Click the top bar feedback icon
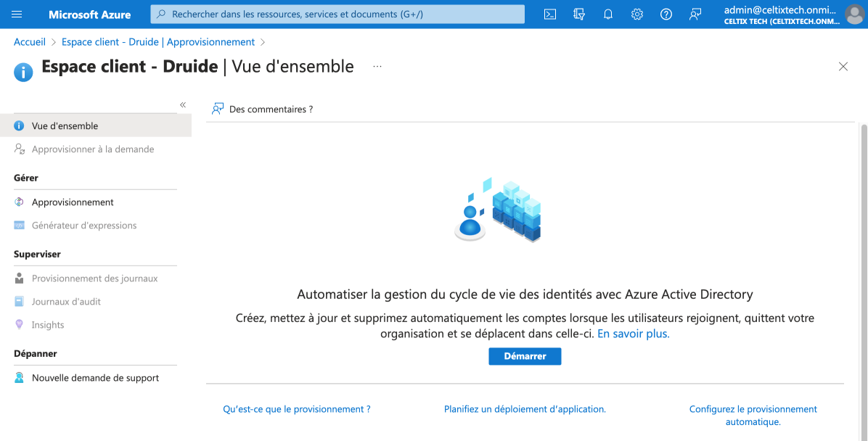Image resolution: width=868 pixels, height=441 pixels. [695, 15]
